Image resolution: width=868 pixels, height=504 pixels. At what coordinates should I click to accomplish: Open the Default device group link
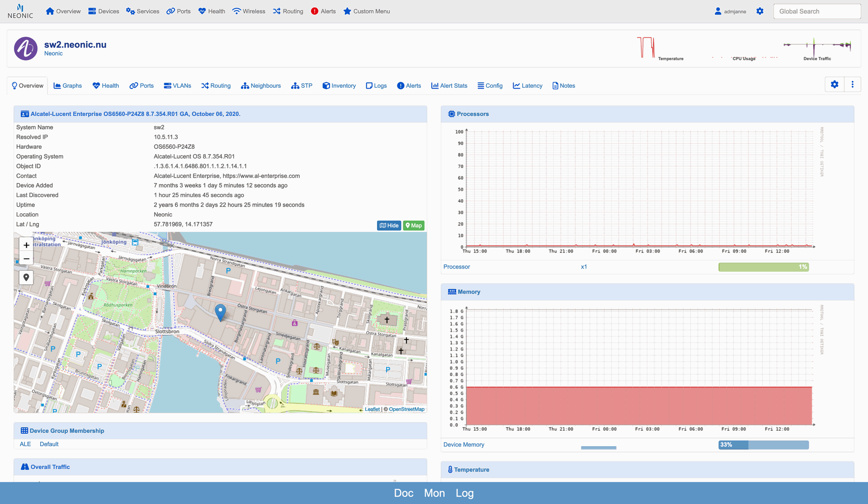pos(49,444)
